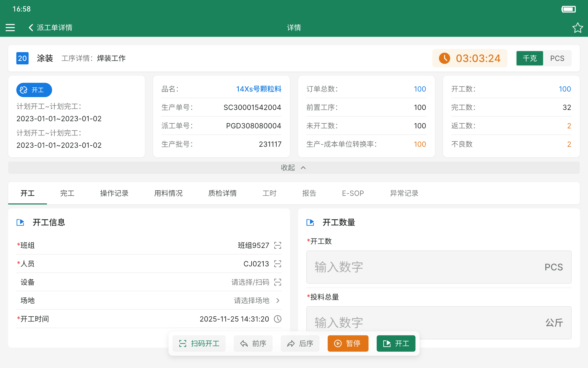Select 设备 via 请选择/扫码
588x368 pixels.
pos(250,282)
